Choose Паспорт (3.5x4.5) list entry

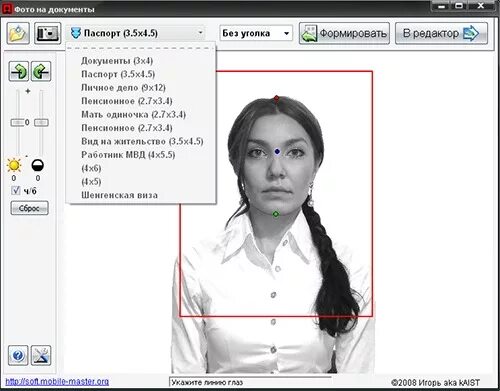click(x=118, y=74)
